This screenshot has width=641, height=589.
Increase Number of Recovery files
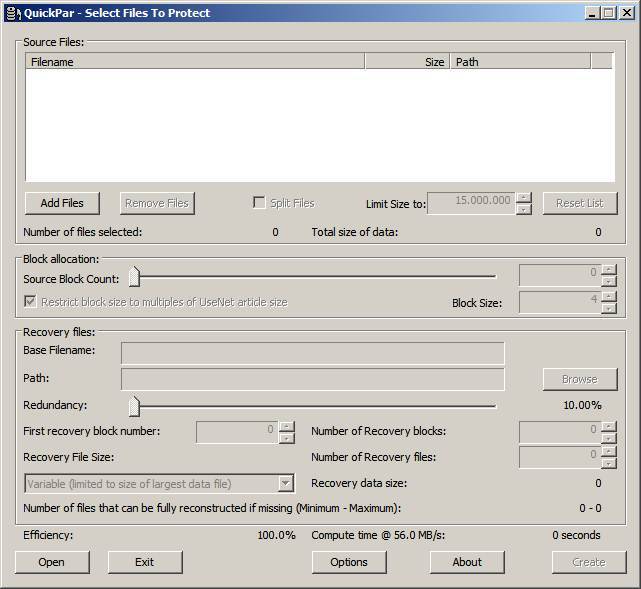click(x=609, y=452)
